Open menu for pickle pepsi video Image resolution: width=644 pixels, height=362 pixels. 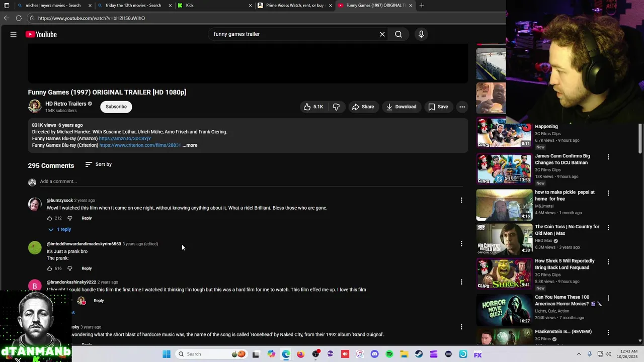608,193
